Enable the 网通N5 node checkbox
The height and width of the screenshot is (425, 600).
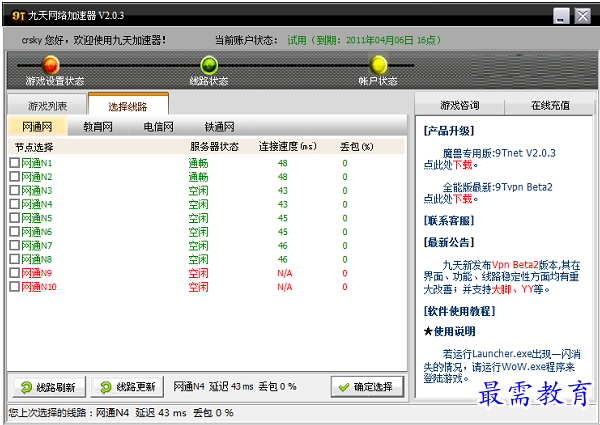[15, 218]
